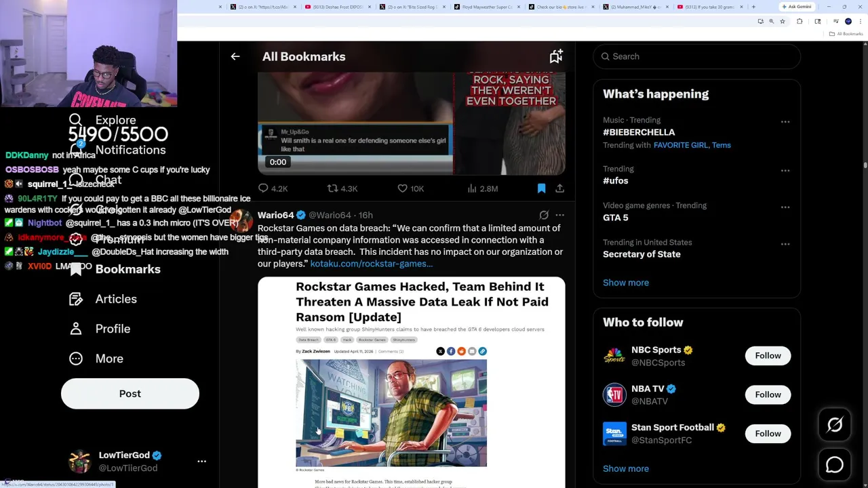Screen dimensions: 868x488
Task: Click the add bookmark folder icon
Action: pos(556,57)
